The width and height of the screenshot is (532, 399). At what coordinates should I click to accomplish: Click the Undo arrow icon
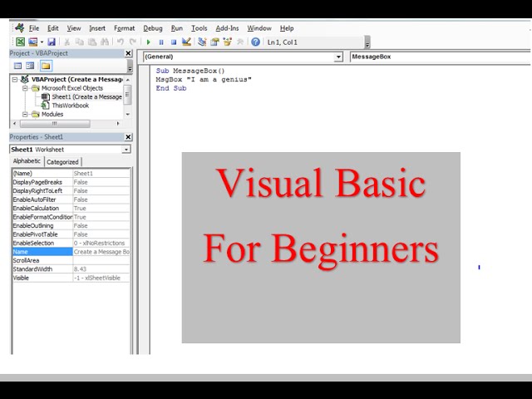120,42
